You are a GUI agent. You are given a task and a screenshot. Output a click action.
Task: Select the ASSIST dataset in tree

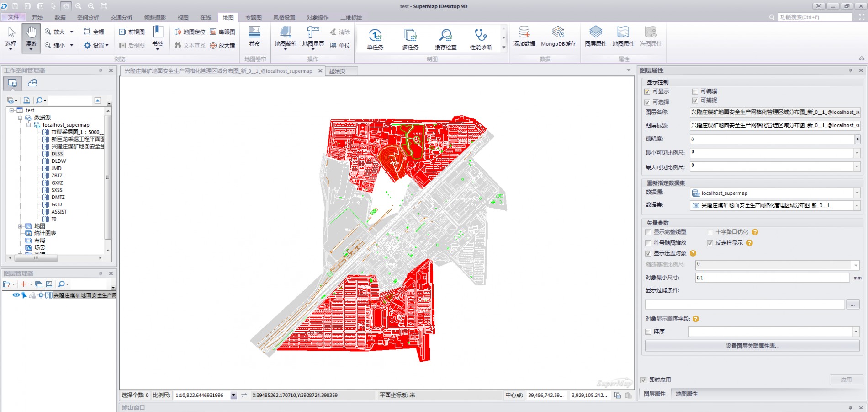pos(59,212)
